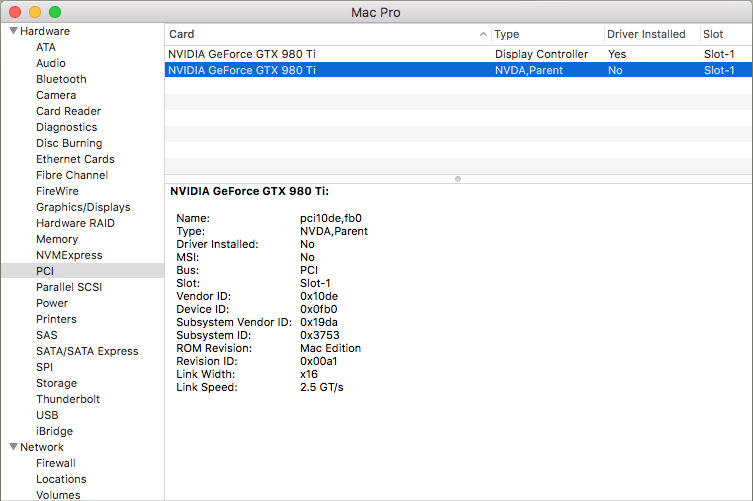The height and width of the screenshot is (501, 753).
Task: Zoom the Mac Pro window with green button
Action: (55, 12)
